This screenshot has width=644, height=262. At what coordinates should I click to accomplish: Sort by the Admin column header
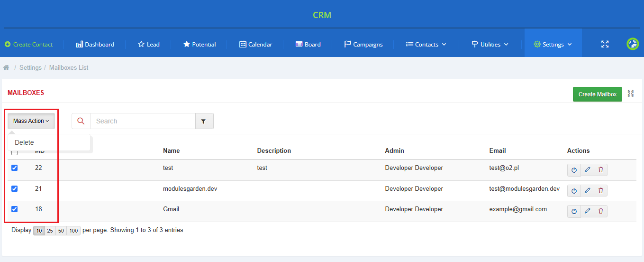(x=395, y=150)
